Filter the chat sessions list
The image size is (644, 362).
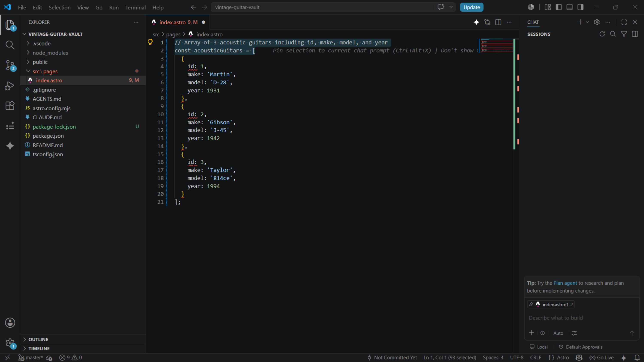[x=624, y=34]
